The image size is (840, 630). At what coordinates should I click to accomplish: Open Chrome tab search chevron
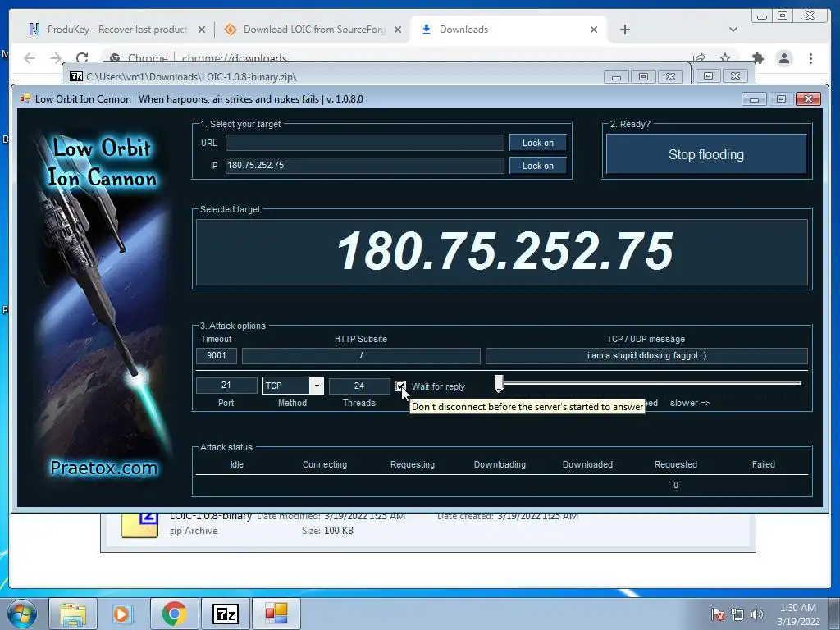[733, 30]
